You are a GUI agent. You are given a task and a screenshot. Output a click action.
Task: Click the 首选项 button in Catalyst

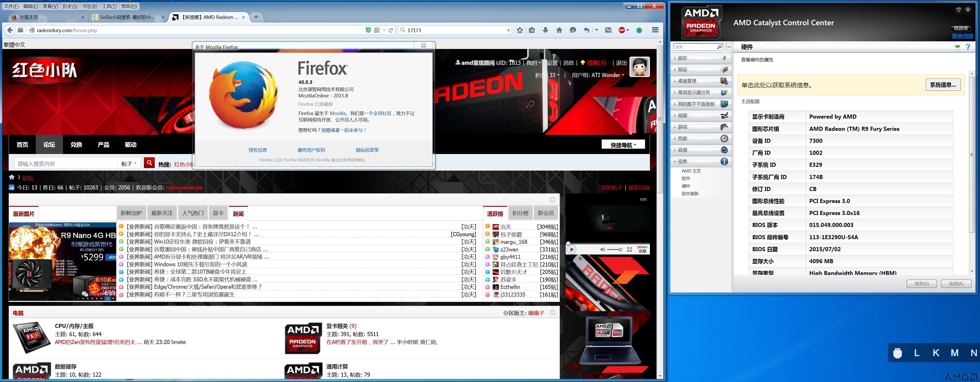[961, 28]
